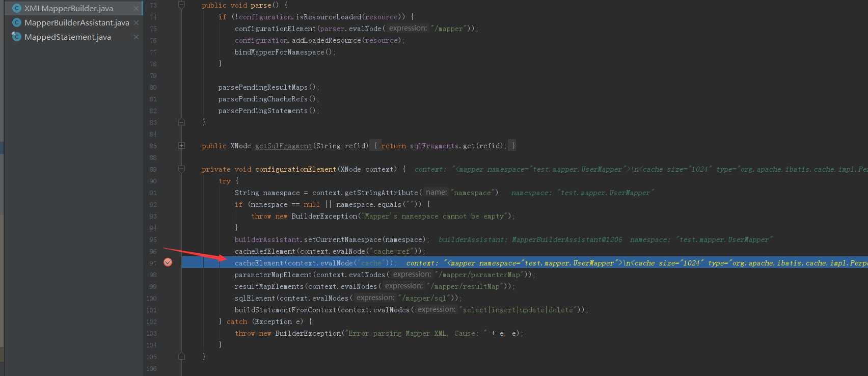
Task: Click the MappedStatement.java class file icon
Action: [x=16, y=37]
